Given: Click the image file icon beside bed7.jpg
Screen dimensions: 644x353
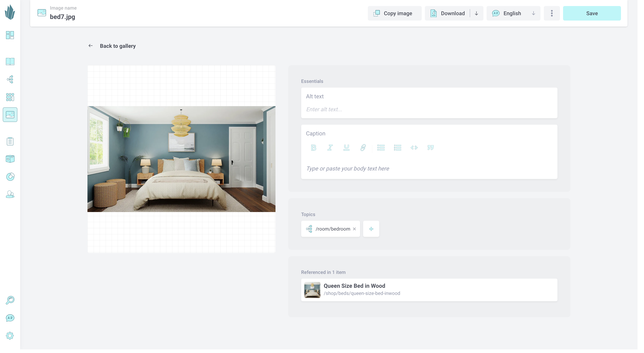Looking at the screenshot, I should (x=42, y=13).
